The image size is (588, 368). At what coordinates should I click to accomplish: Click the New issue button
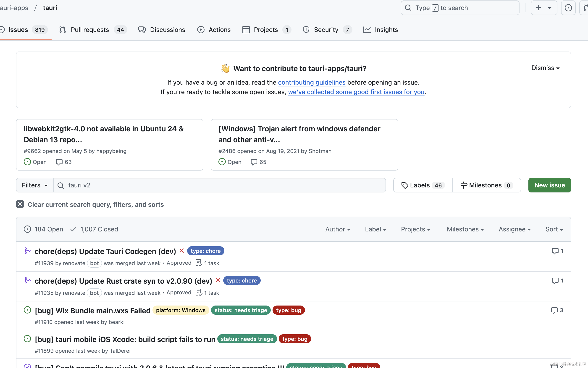549,185
